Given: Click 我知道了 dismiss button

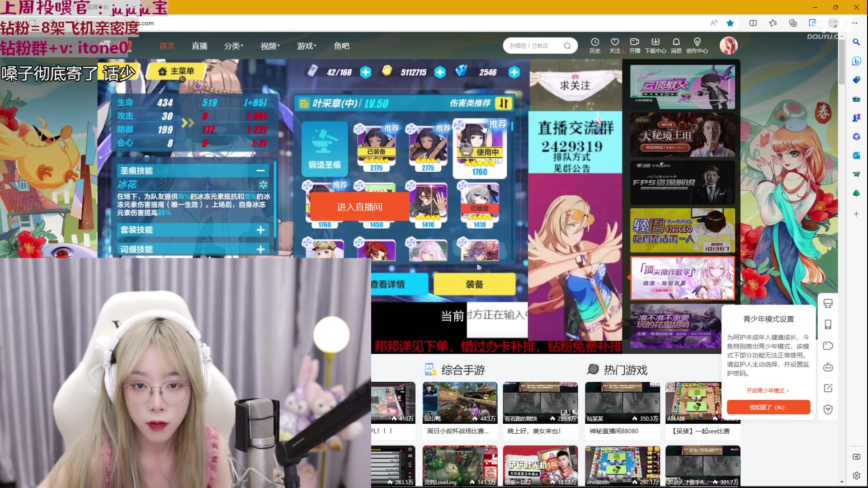Looking at the screenshot, I should point(768,407).
